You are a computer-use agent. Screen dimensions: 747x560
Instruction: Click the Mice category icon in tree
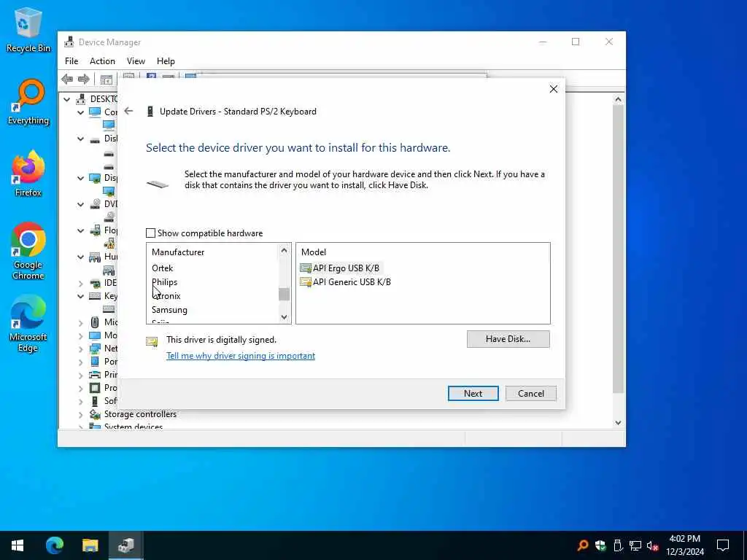coord(95,322)
